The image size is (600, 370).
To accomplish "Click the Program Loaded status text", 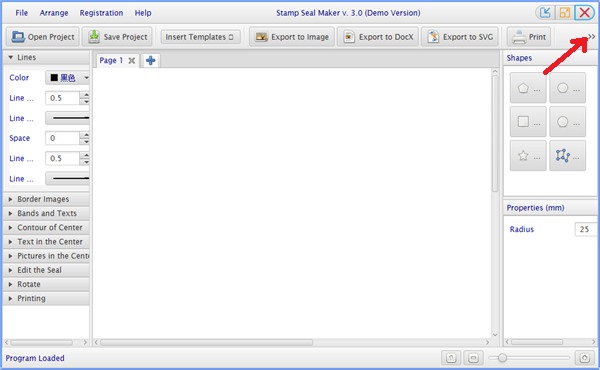I will click(35, 358).
